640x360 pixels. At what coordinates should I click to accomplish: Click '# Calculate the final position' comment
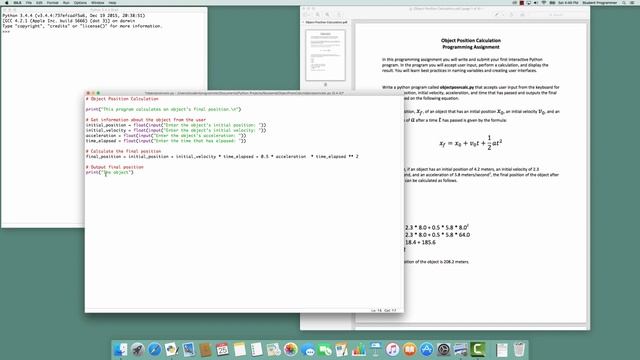click(123, 151)
